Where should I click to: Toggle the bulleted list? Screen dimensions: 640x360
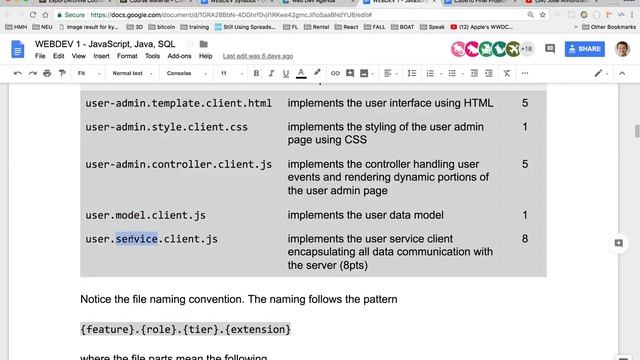tap(452, 73)
